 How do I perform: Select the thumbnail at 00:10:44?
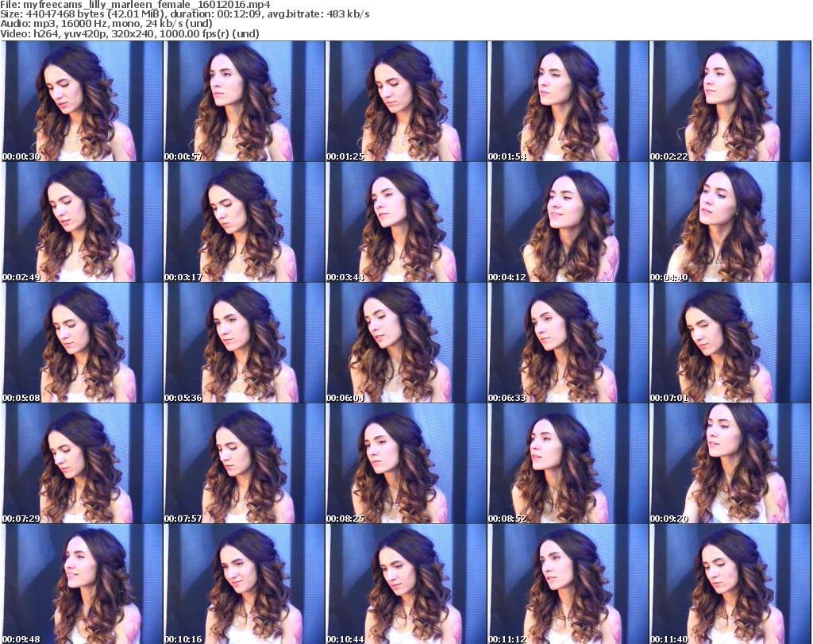pos(406,584)
